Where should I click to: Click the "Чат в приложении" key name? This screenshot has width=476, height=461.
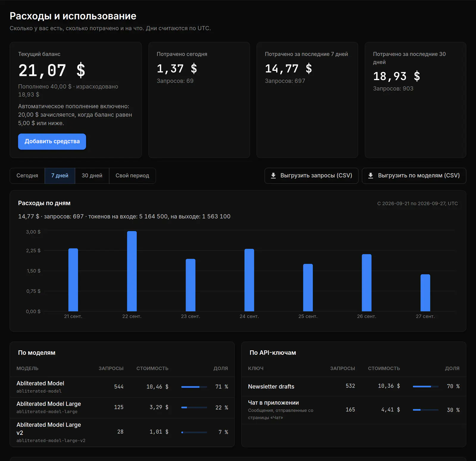click(273, 403)
